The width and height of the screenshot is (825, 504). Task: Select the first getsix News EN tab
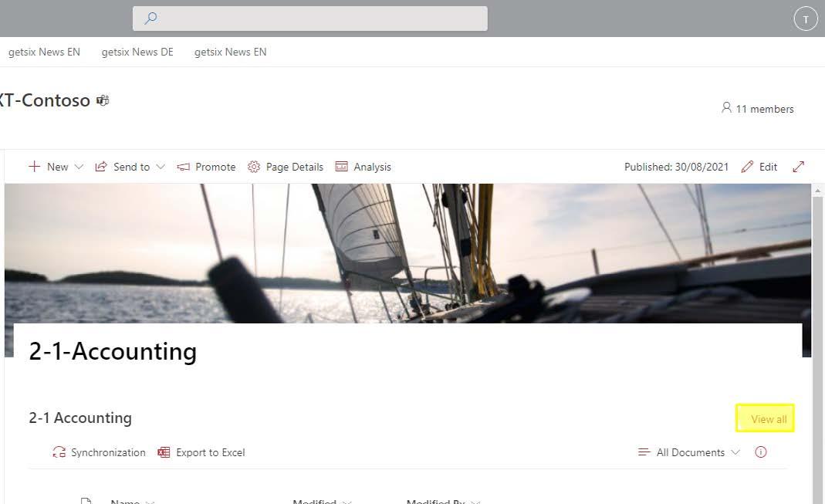(x=44, y=52)
